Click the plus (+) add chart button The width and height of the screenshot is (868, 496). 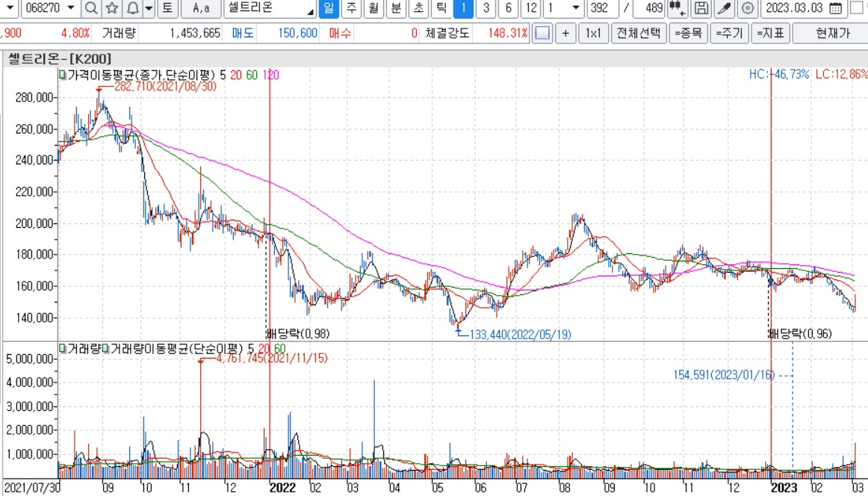[565, 33]
